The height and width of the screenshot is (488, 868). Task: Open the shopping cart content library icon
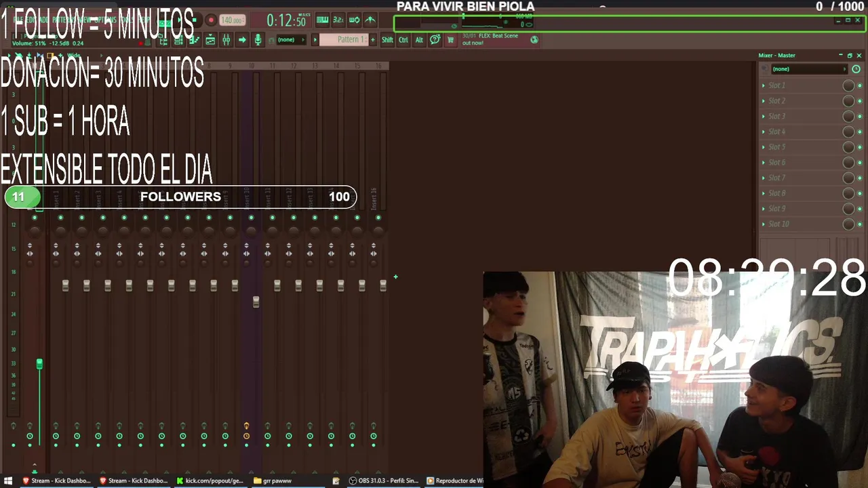tap(450, 40)
